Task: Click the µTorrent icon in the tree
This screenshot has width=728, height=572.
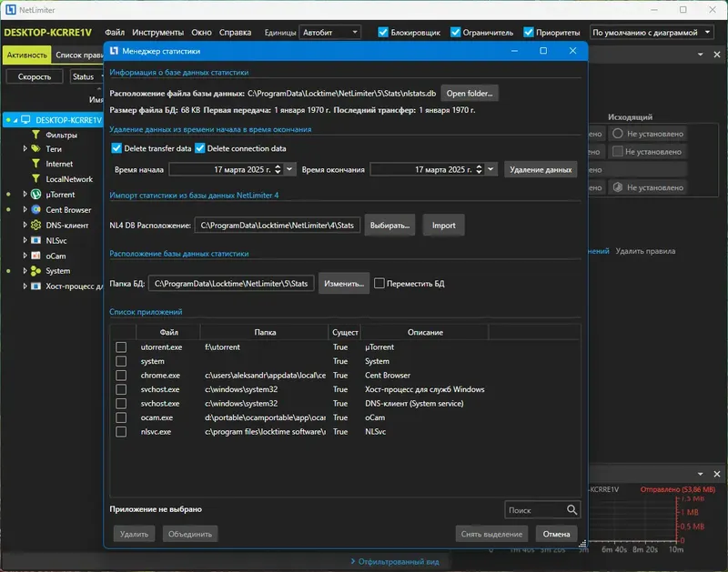Action: click(36, 195)
